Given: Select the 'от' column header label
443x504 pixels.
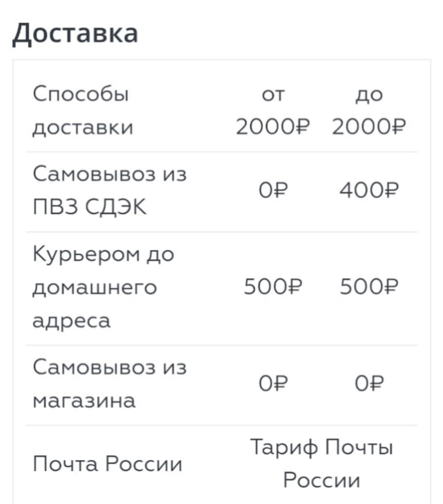Looking at the screenshot, I should point(273,95).
